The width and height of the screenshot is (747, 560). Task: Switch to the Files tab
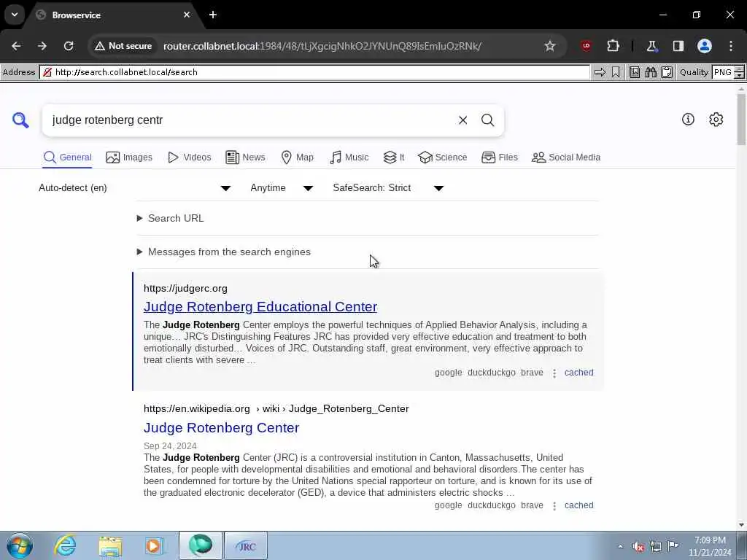[499, 157]
